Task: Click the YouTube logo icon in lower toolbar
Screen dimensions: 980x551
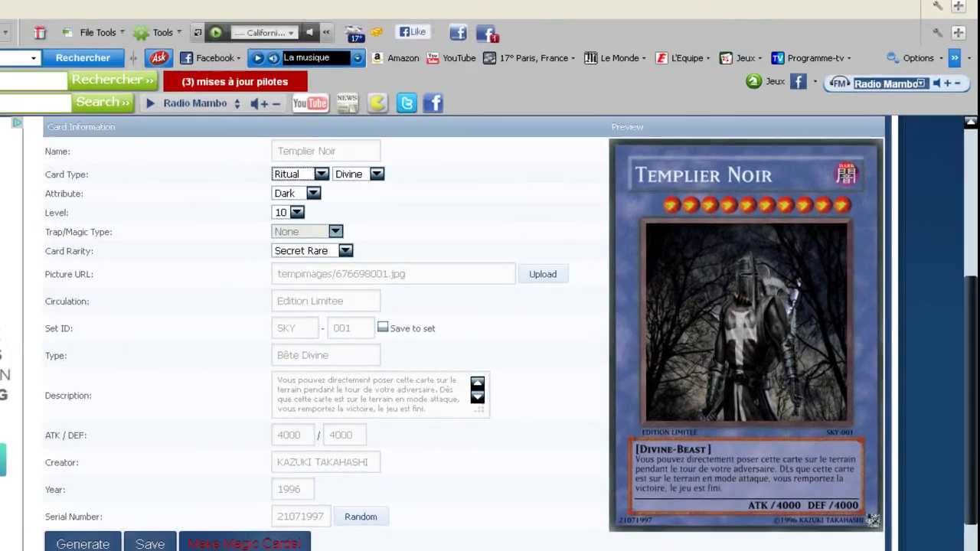Action: 310,103
